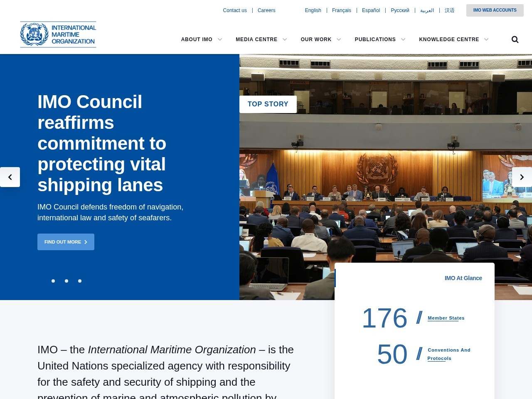Select the first carousel dot
This screenshot has height=399, width=532.
pyautogui.click(x=53, y=281)
